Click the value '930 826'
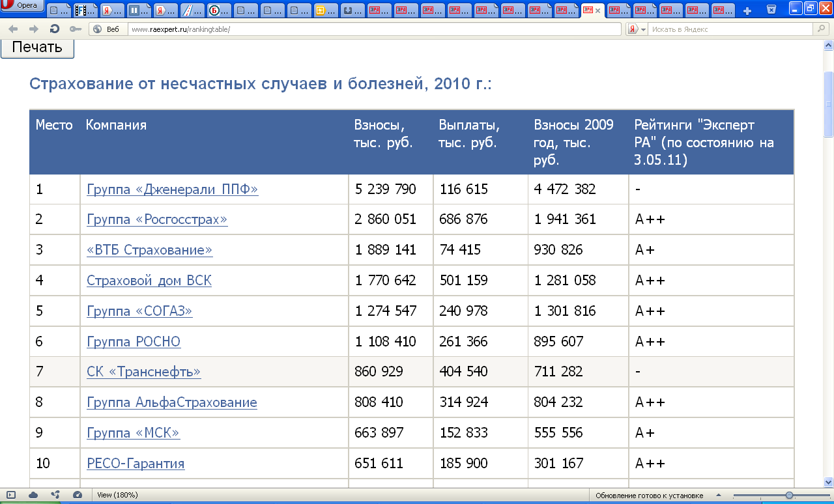This screenshot has width=834, height=504. (558, 250)
